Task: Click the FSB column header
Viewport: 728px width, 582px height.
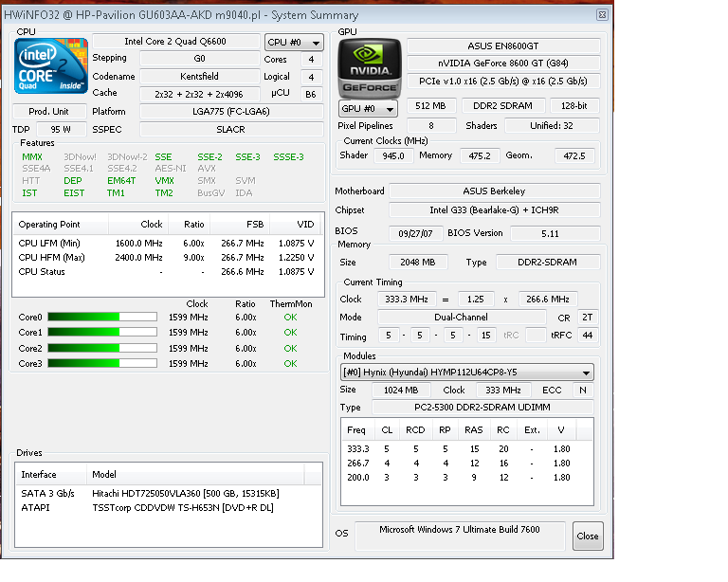Action: coord(240,224)
